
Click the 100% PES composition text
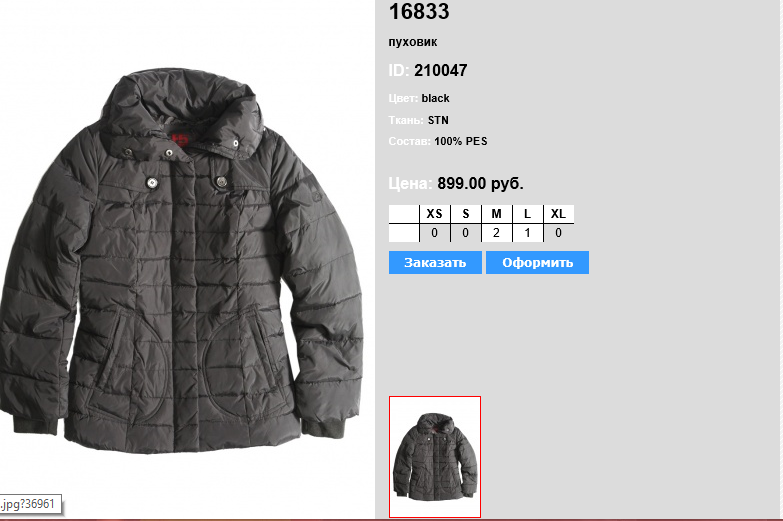coord(460,141)
